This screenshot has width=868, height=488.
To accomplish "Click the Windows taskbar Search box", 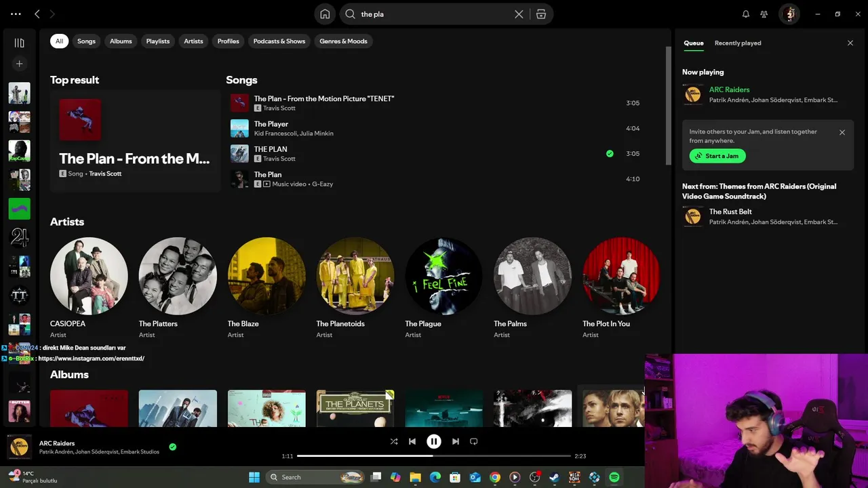I will (x=315, y=477).
